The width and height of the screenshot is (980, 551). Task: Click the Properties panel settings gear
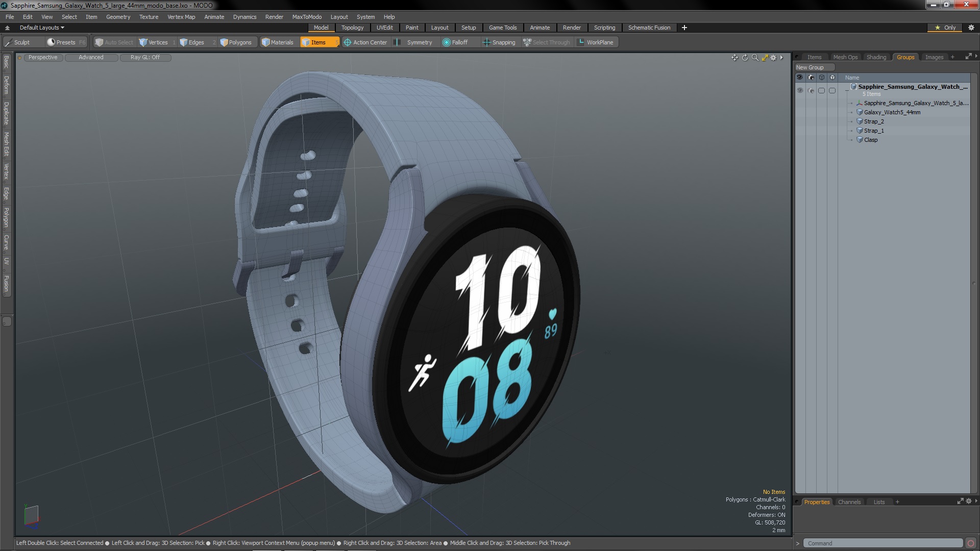[969, 502]
